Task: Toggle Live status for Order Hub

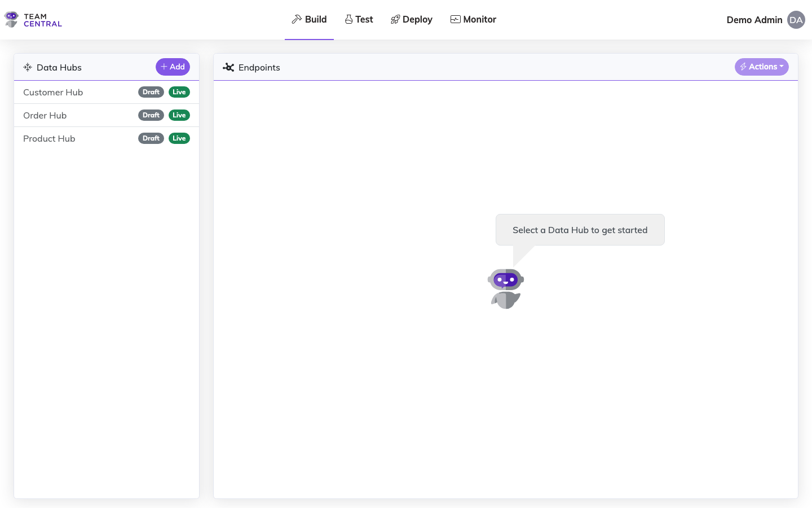Action: (x=179, y=115)
